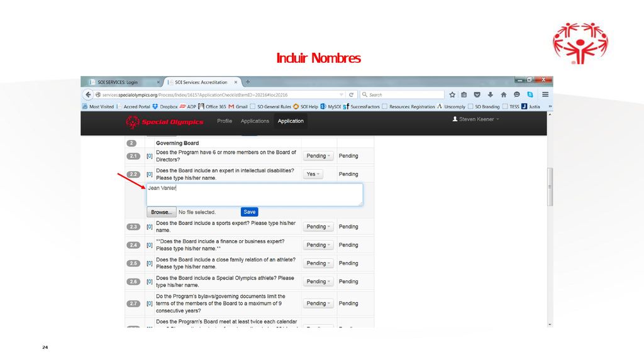Open the Justia bookmark

pos(531,107)
